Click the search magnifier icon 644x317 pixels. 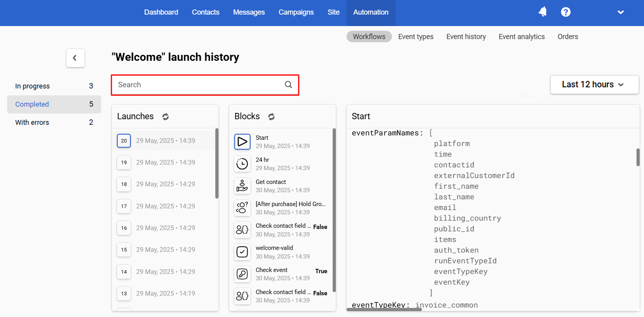coord(288,84)
